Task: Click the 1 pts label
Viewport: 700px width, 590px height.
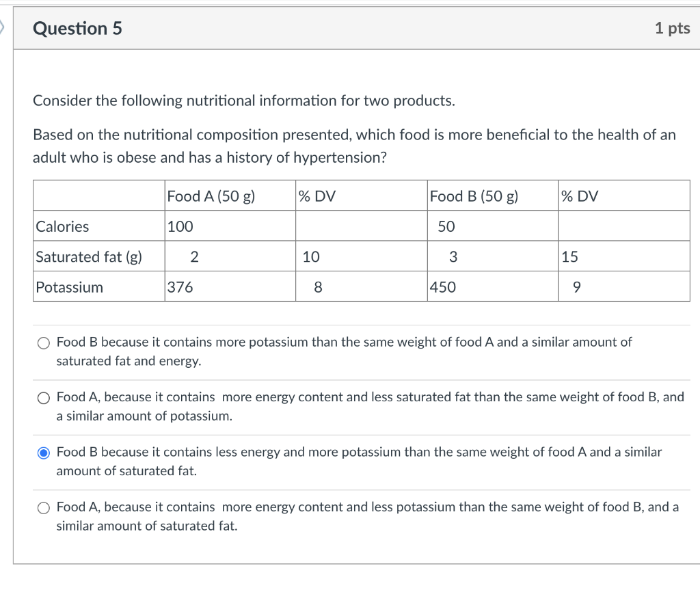Action: coord(672,28)
